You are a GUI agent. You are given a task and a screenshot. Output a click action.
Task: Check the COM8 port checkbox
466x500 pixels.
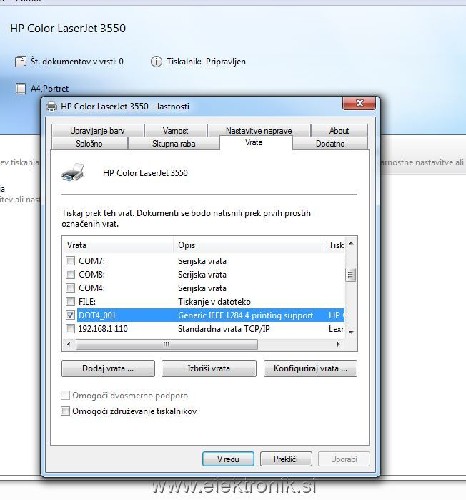pos(70,274)
